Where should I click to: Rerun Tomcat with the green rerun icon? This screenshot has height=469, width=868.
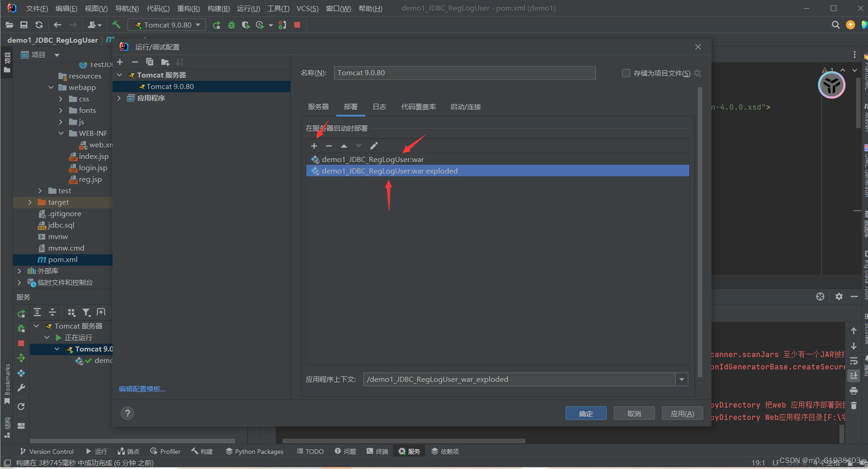pyautogui.click(x=216, y=25)
